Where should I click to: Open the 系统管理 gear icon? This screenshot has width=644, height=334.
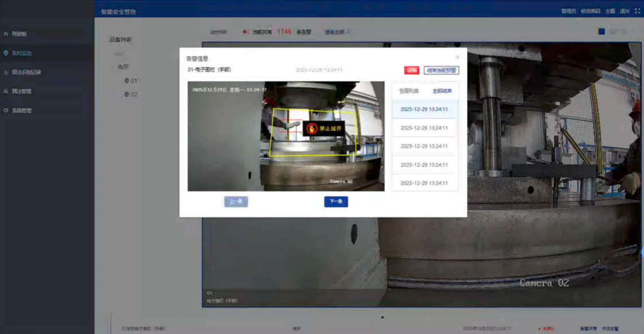6,111
